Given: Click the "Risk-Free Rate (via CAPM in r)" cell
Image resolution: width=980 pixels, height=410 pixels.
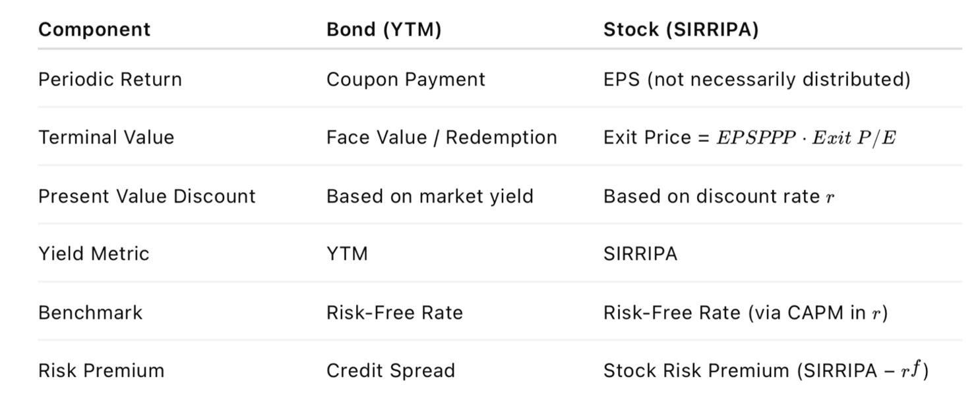Looking at the screenshot, I should coord(745,312).
